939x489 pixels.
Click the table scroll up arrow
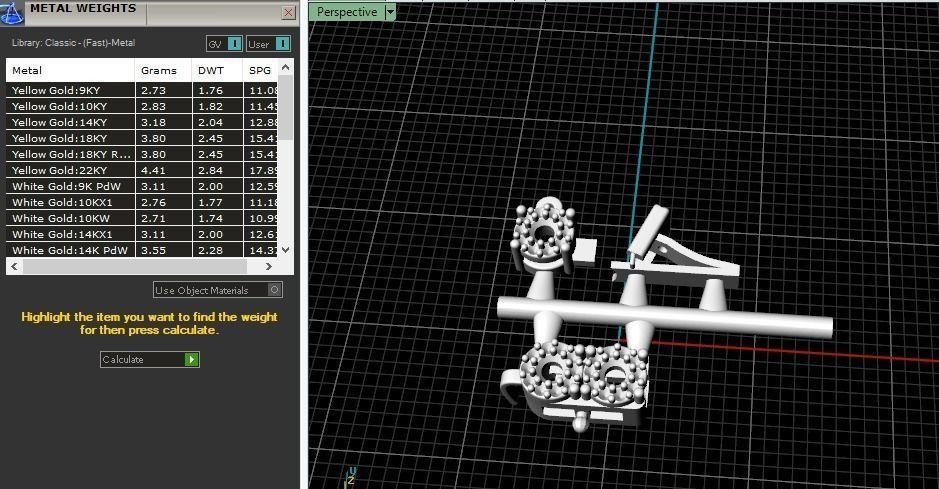(286, 67)
